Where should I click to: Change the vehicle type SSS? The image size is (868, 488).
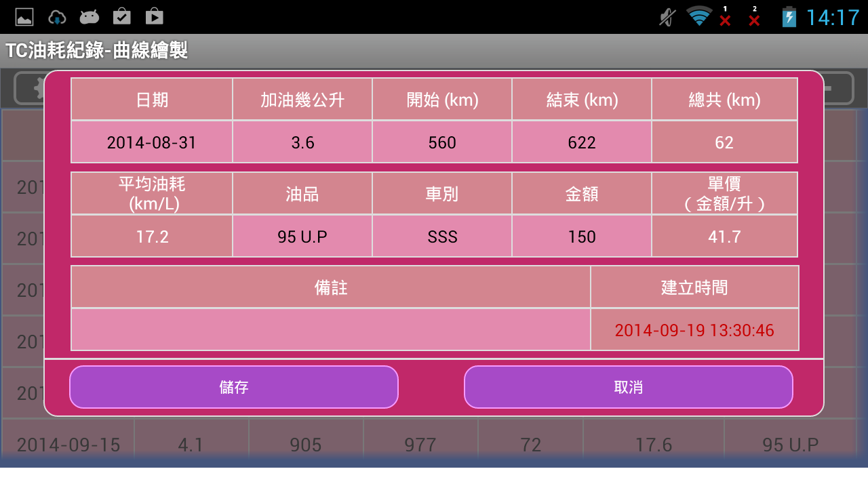click(442, 237)
